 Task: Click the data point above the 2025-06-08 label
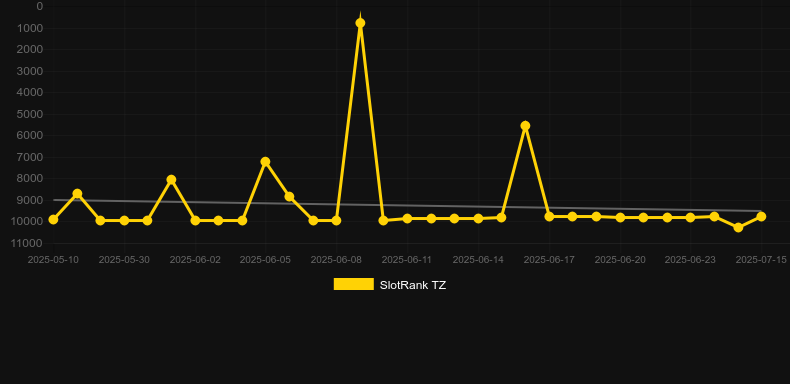point(336,221)
